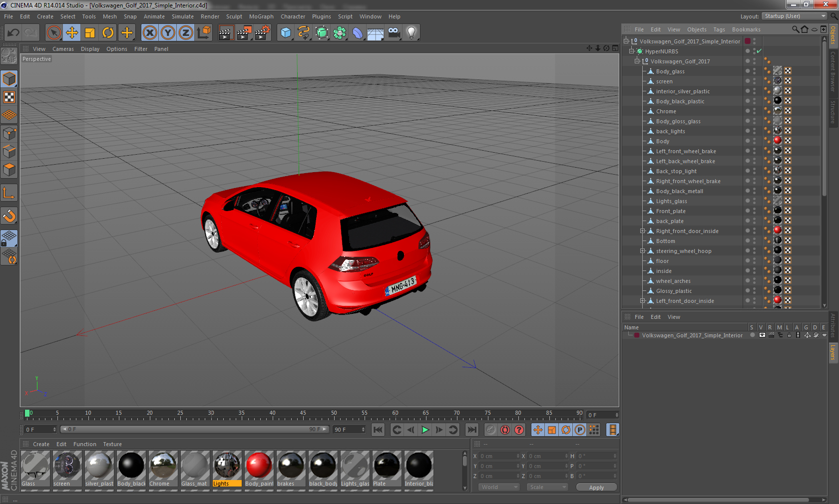
Task: Open the Material Manager Create menu
Action: click(x=41, y=444)
